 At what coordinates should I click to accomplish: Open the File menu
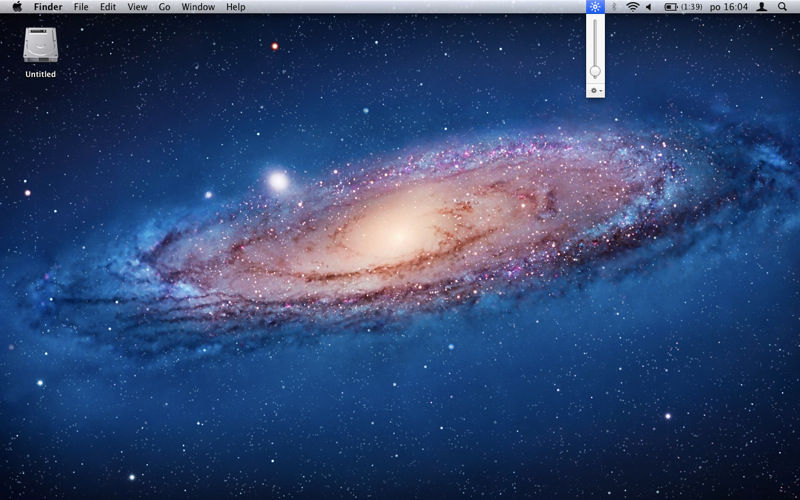(81, 7)
